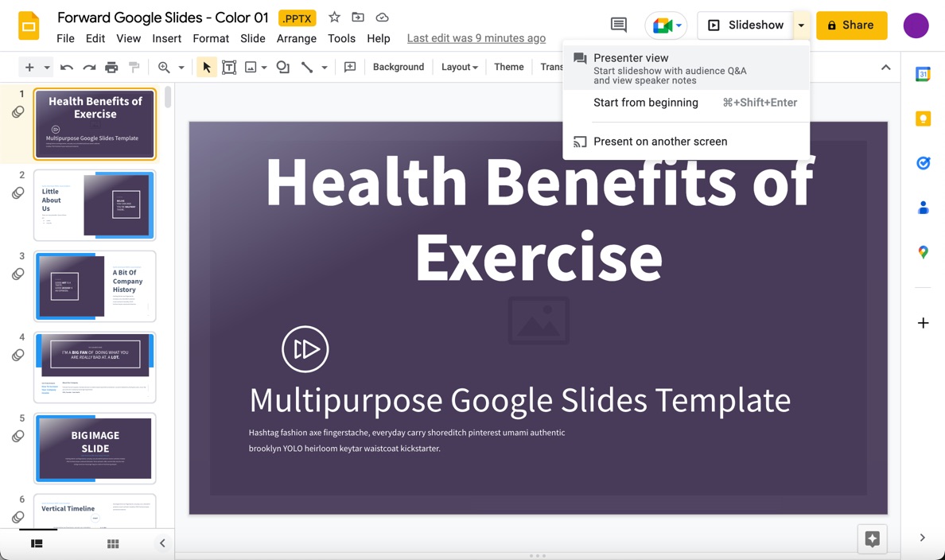Open the Line tool dropdown arrow
The height and width of the screenshot is (560, 945).
[323, 67]
